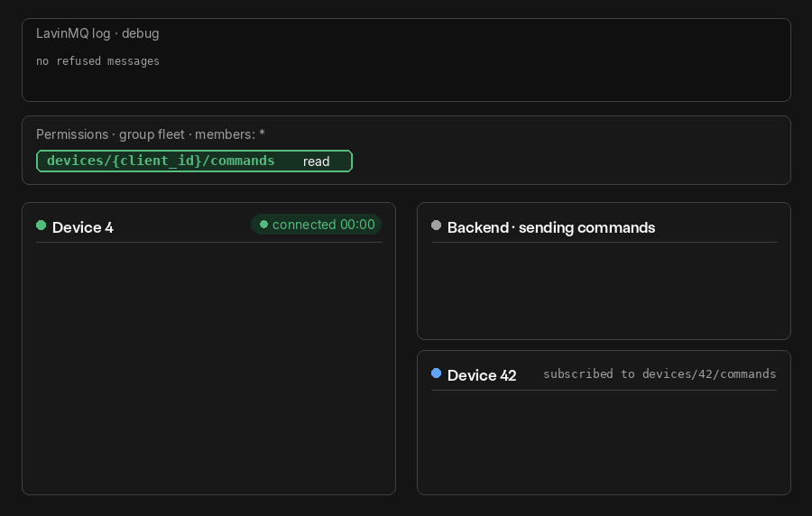Click the blue dot beside Device 42
The width and height of the screenshot is (812, 516).
436,373
